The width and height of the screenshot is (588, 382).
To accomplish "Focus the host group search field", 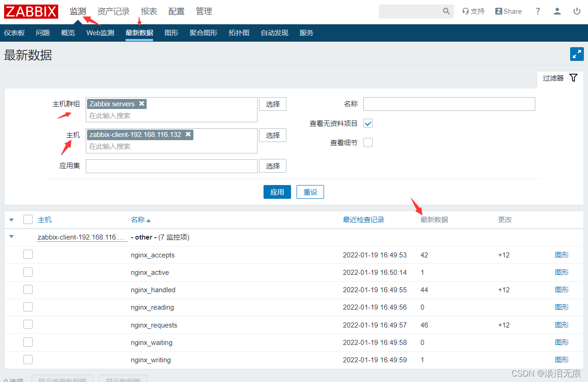I will (x=172, y=116).
